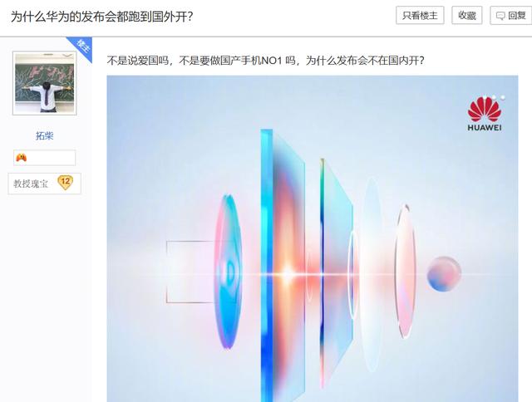Click the blue circular lens disc
This screenshot has width=532, height=402.
pos(228,271)
